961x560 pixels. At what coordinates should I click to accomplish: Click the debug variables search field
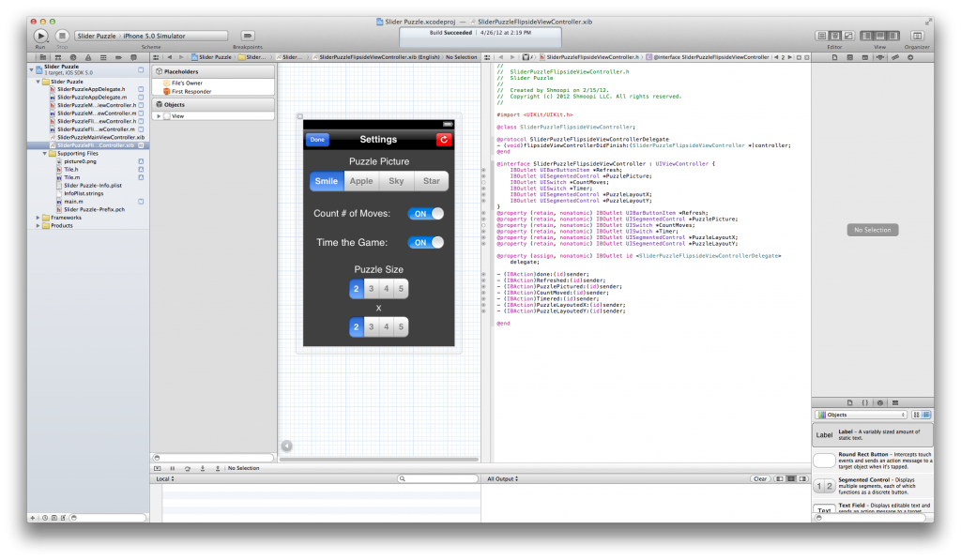click(x=437, y=478)
